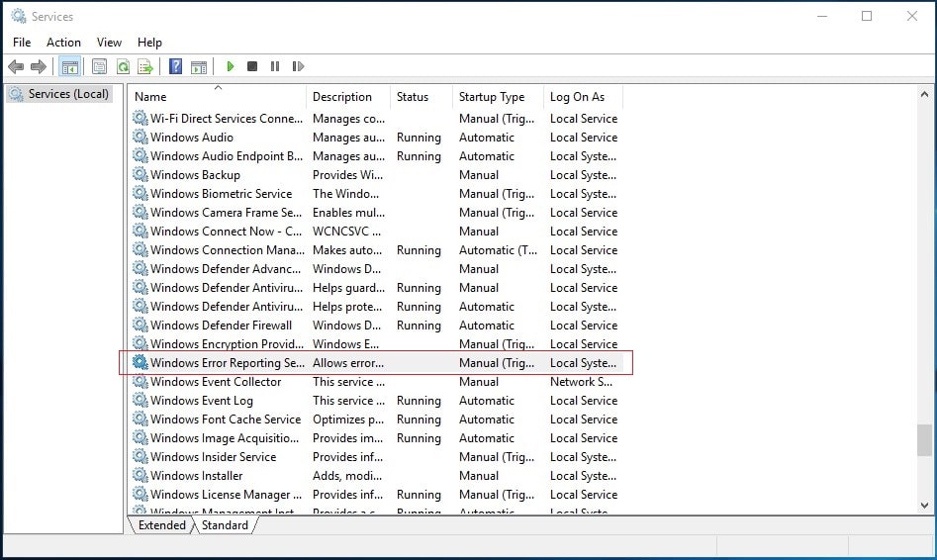Click the Forward arrow in the toolbar
The image size is (937, 560).
39,66
